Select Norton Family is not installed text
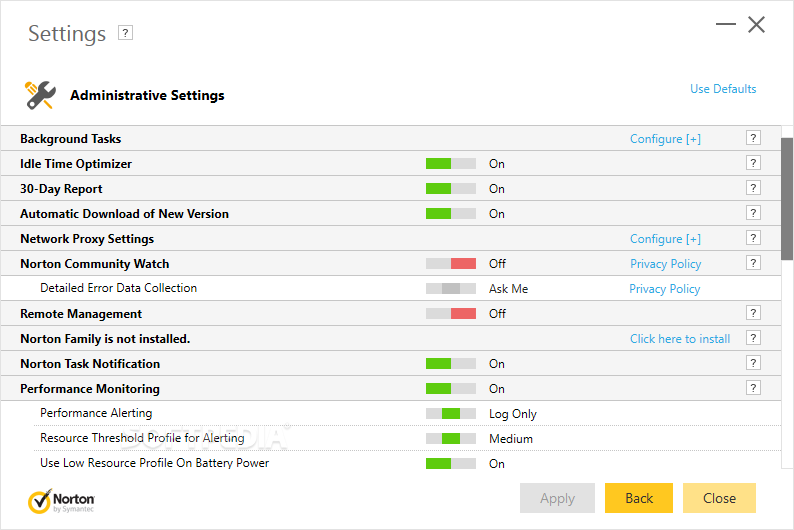The height and width of the screenshot is (530, 794). point(105,339)
